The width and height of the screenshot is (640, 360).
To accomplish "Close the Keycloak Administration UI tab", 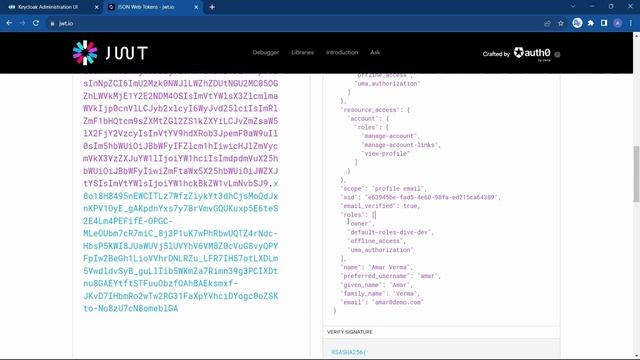I will click(x=96, y=7).
